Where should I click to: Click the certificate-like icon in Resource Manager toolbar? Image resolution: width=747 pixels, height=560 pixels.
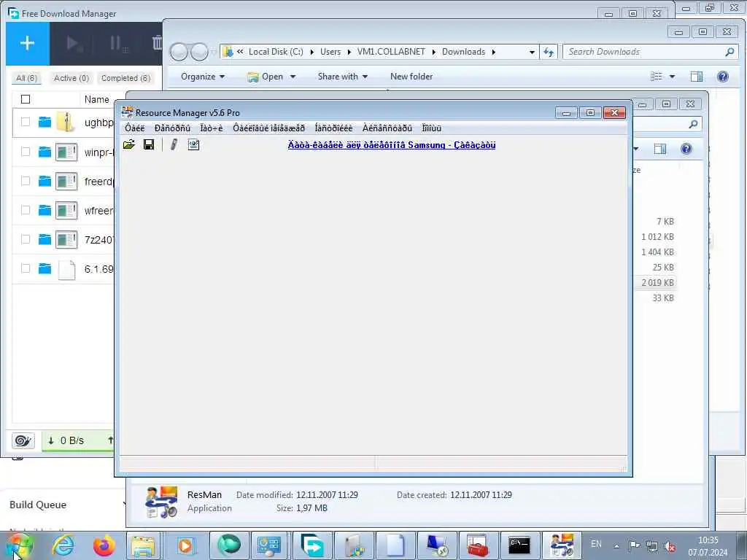tap(193, 144)
